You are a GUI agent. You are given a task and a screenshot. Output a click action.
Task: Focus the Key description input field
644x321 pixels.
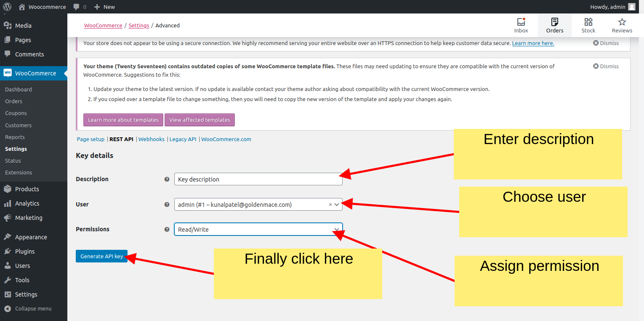258,179
